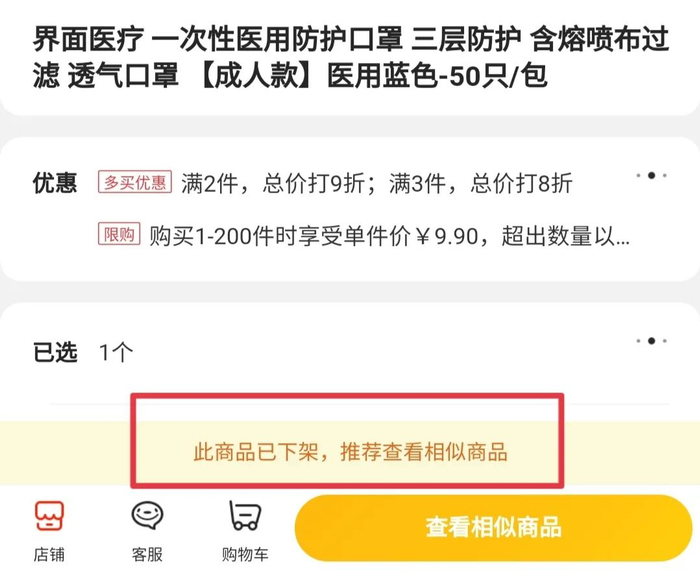Tap the 满3件总价打8折 discount text
The image size is (700, 571).
[481, 183]
